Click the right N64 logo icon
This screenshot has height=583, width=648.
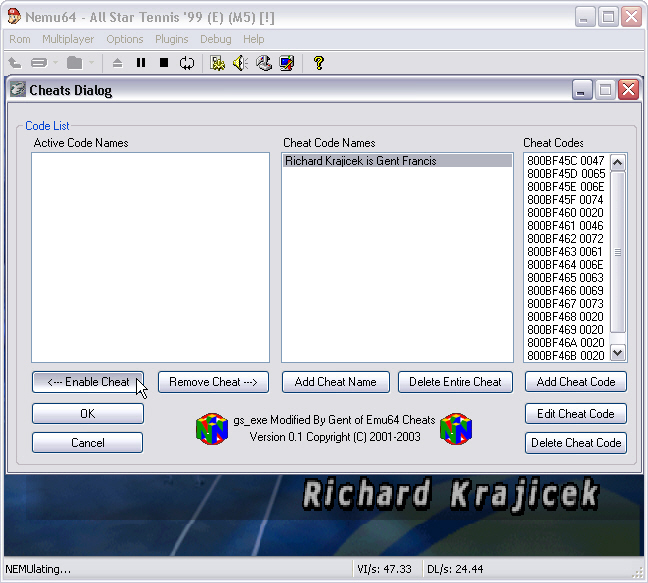click(x=456, y=429)
